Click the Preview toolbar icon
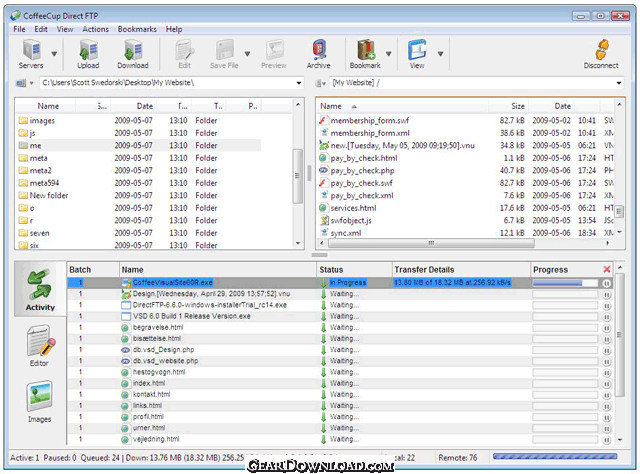 click(274, 53)
